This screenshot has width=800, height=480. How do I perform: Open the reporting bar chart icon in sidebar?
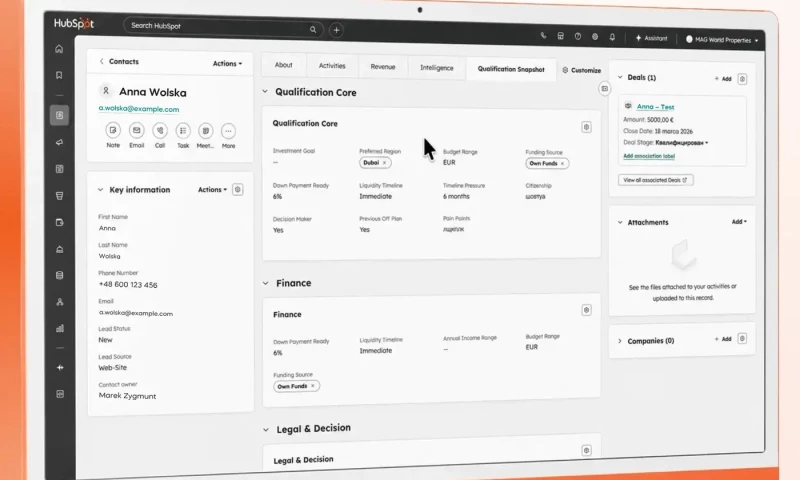(x=60, y=329)
